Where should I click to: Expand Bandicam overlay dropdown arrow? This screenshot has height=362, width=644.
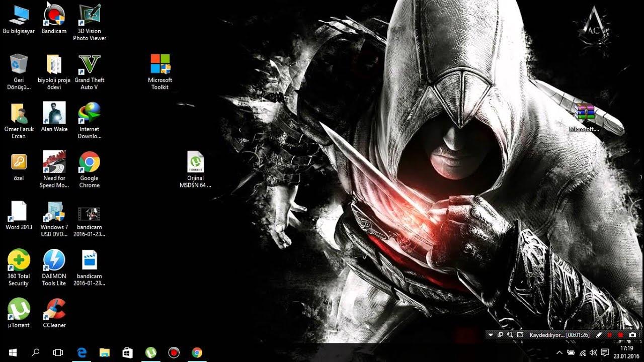(491, 335)
